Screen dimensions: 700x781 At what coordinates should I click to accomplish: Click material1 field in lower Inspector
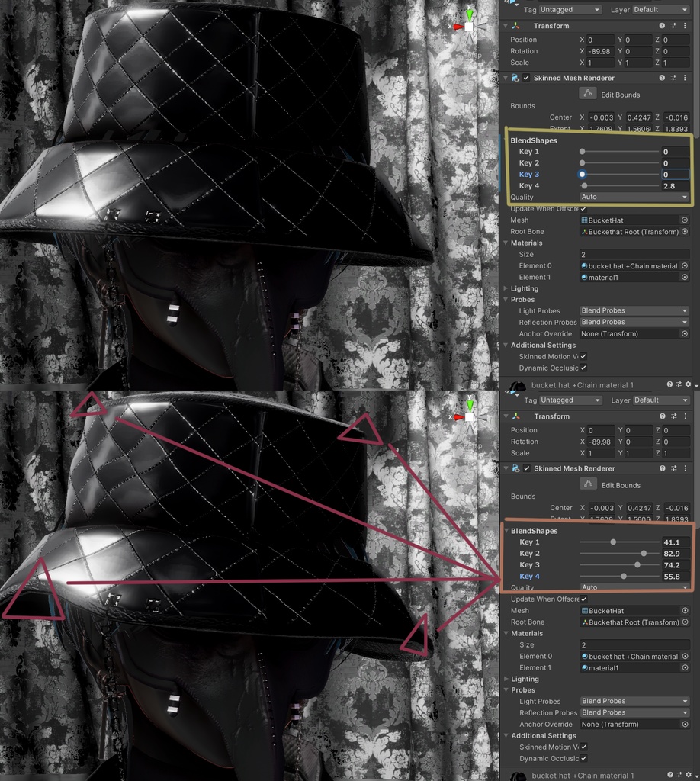click(631, 668)
